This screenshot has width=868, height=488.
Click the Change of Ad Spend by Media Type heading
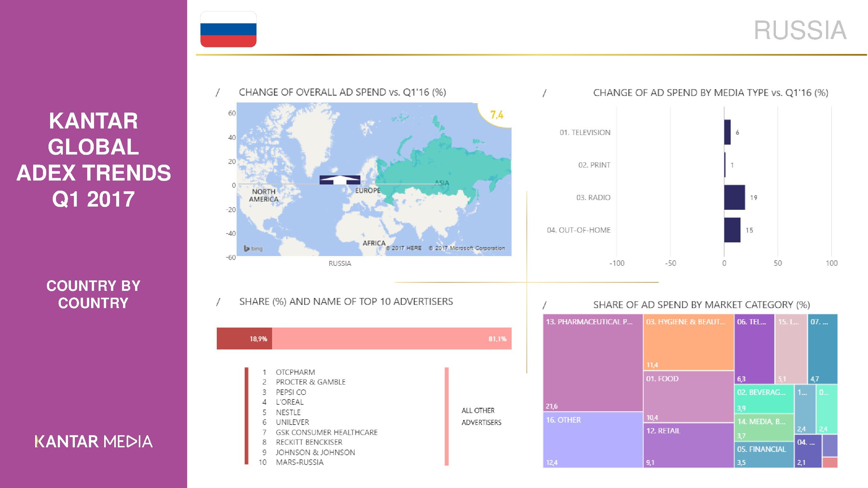coord(711,93)
